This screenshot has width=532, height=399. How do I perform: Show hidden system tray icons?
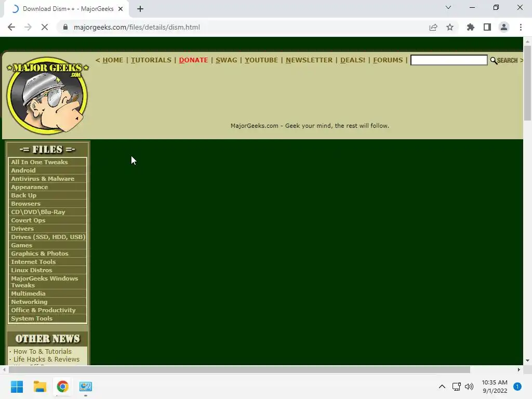(x=442, y=387)
